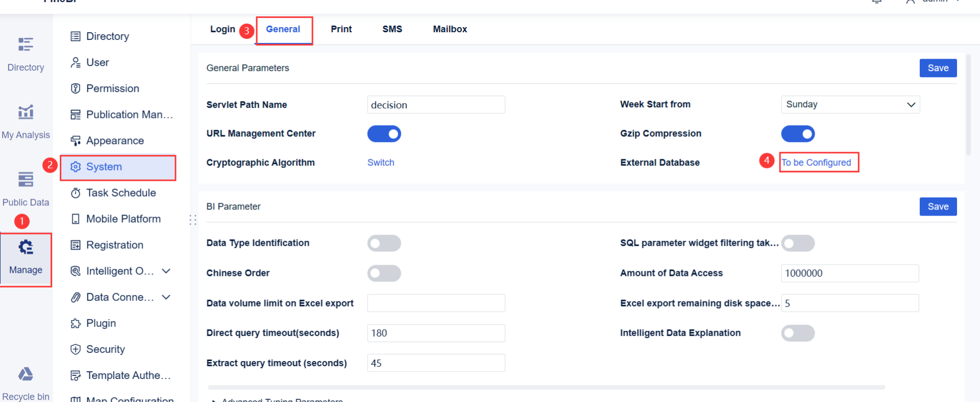Click the My Analysis chart icon
The width and height of the screenshot is (980, 402).
click(x=26, y=112)
